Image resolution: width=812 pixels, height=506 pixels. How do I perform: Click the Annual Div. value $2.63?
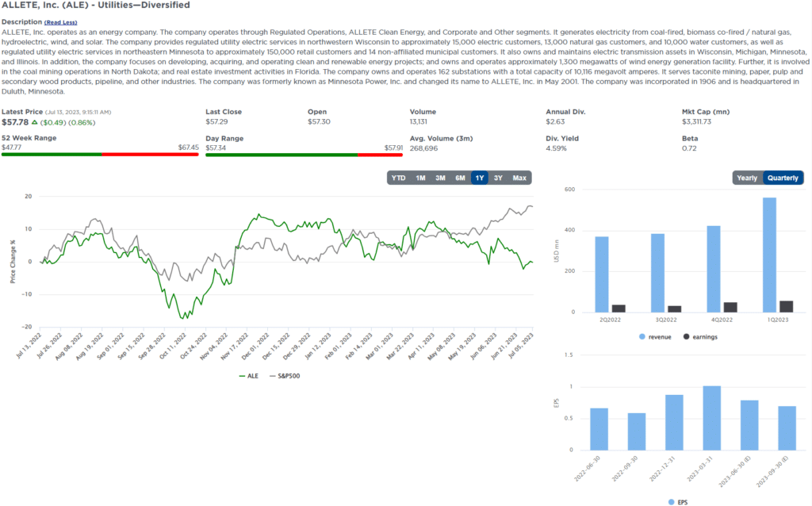[x=555, y=121]
